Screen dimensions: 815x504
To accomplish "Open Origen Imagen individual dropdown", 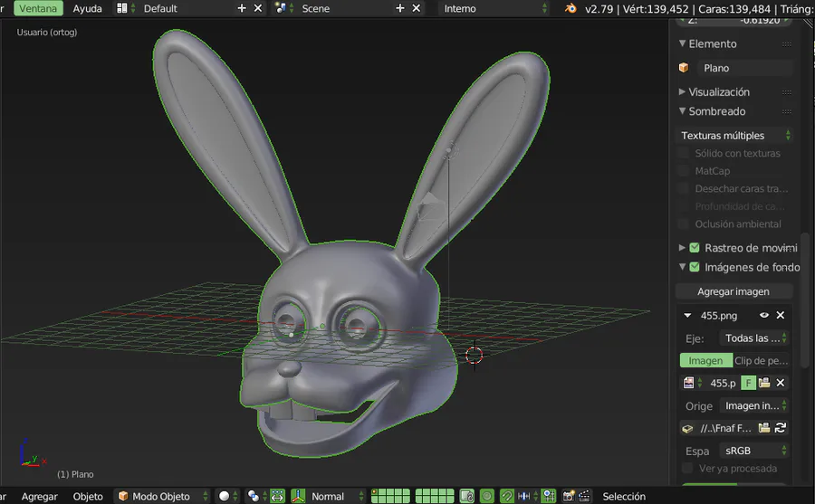I will [753, 405].
